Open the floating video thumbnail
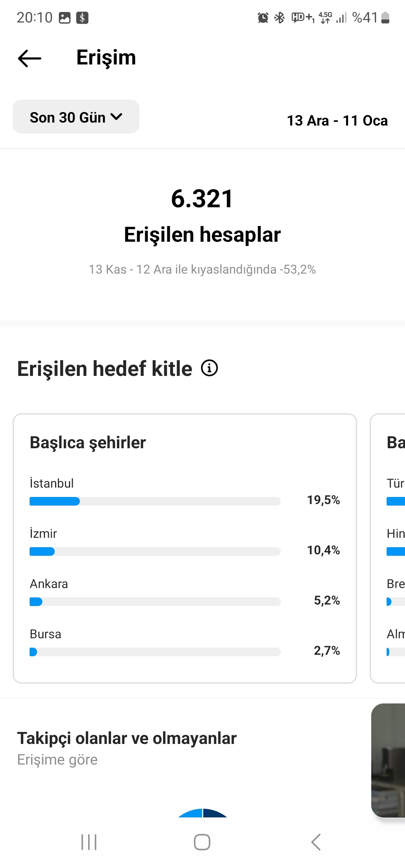The height and width of the screenshot is (868, 405). tap(388, 760)
